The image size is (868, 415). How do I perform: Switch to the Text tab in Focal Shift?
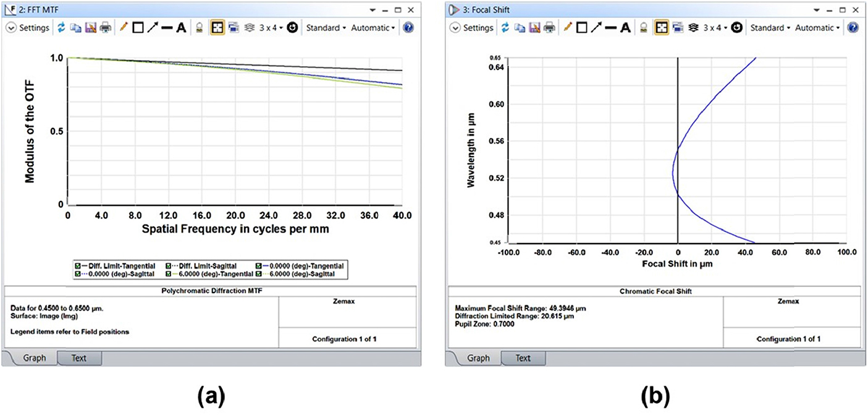[523, 357]
